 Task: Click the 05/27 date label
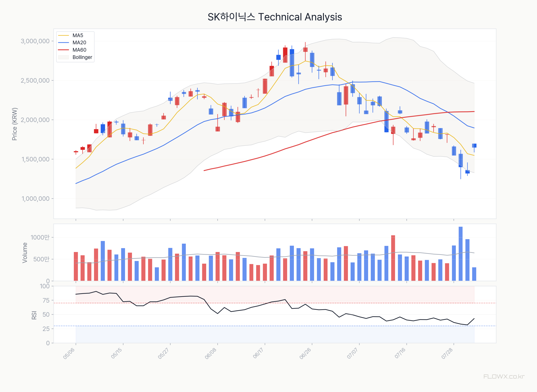tap(164, 354)
